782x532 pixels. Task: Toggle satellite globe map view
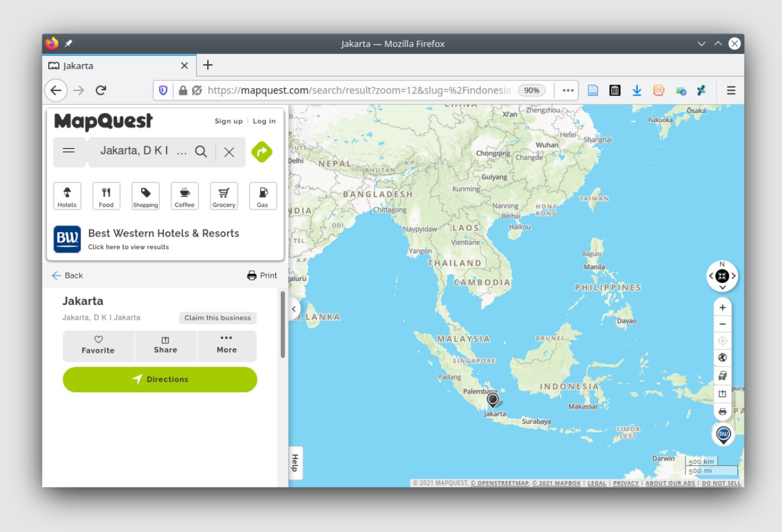point(722,358)
